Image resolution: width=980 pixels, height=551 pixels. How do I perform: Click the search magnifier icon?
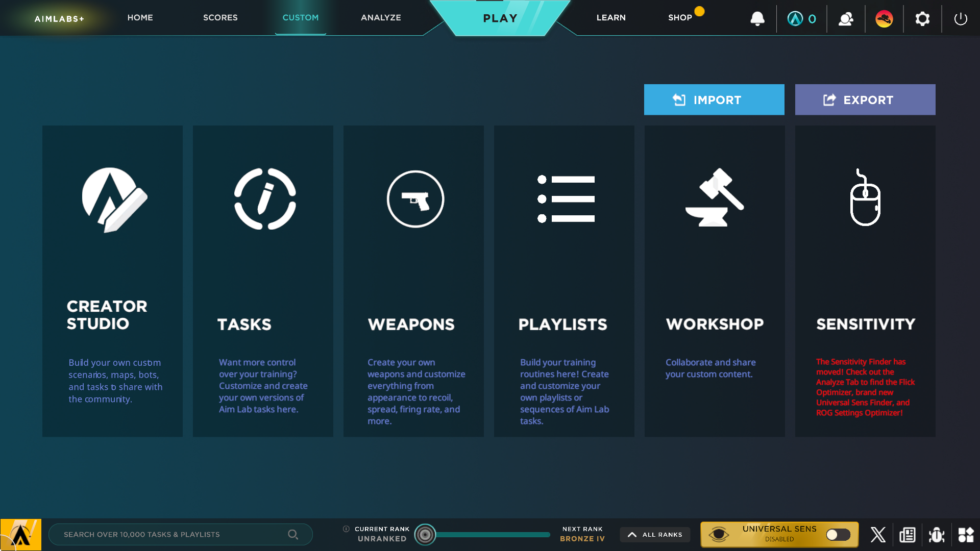click(293, 534)
